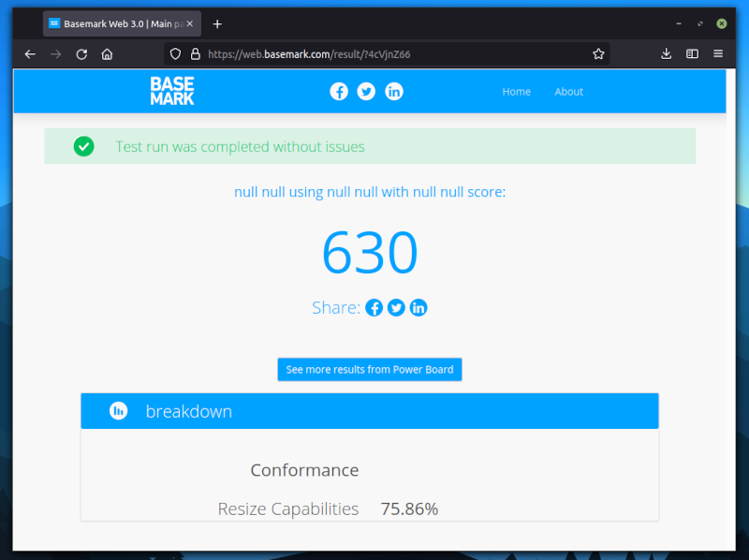The image size is (749, 560).
Task: Click the 'null null using null null' text
Action: (x=306, y=192)
